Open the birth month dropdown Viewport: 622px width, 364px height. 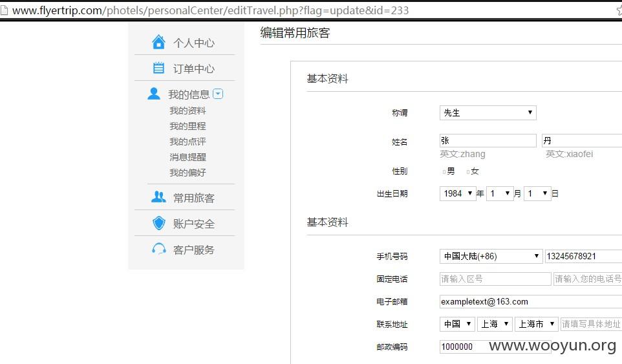(500, 193)
